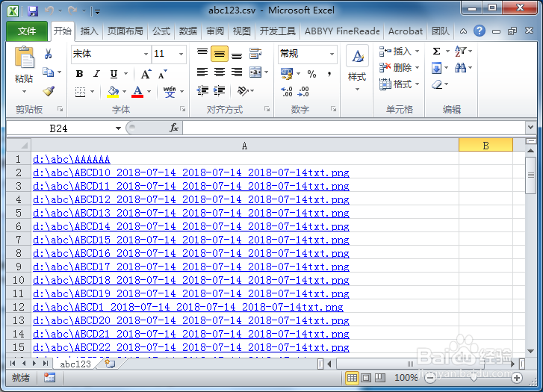Click the Find & Select binoculars icon
Image resolution: width=543 pixels, height=392 pixels.
click(x=460, y=67)
